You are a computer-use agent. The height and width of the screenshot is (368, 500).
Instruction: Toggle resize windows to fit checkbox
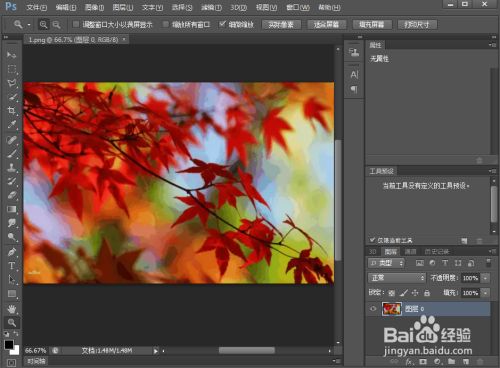(76, 24)
